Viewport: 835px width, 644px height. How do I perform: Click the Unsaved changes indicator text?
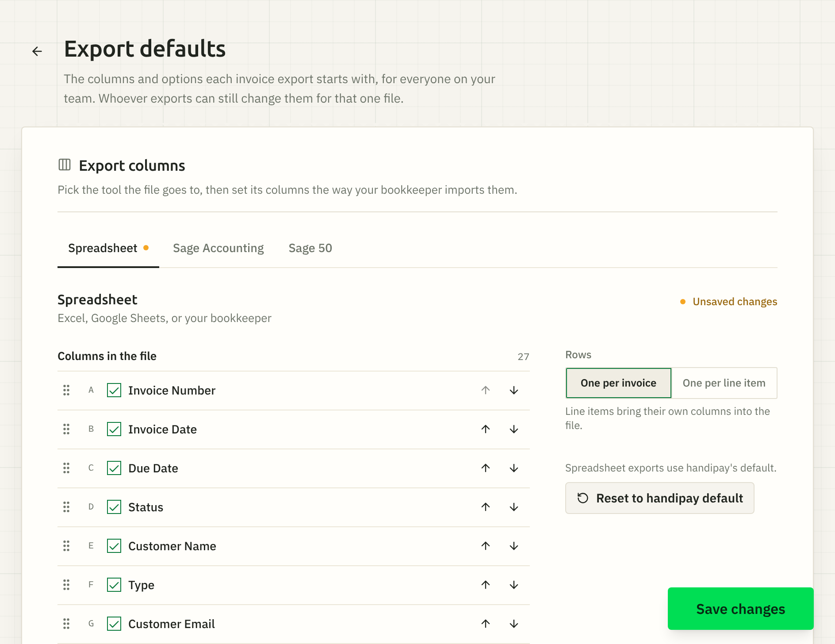[x=735, y=302]
